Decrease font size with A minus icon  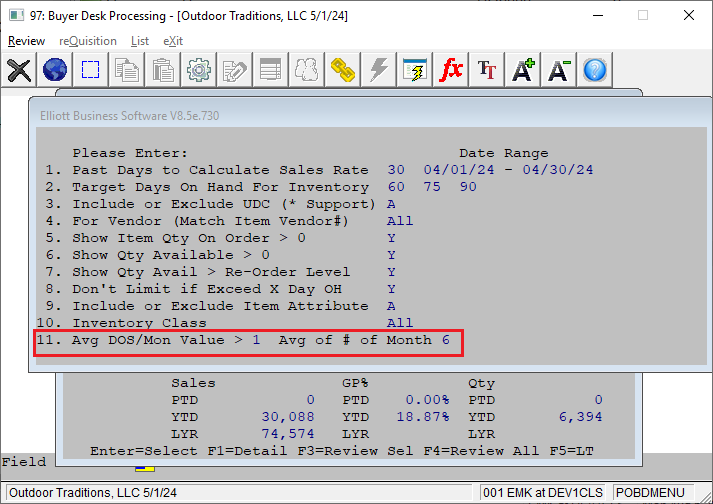pyautogui.click(x=558, y=70)
